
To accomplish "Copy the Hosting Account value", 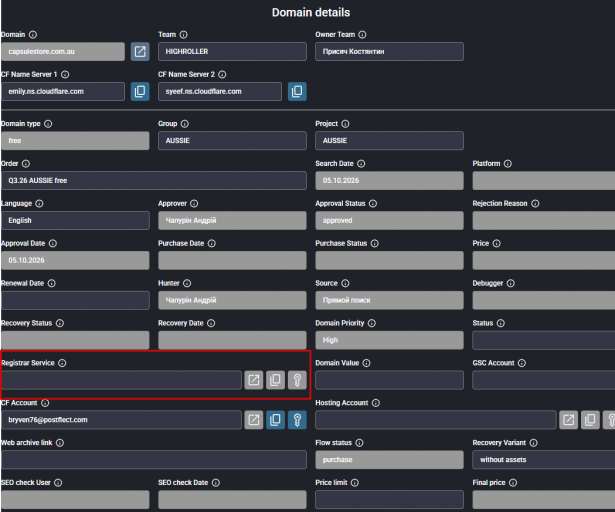I will click(x=590, y=420).
